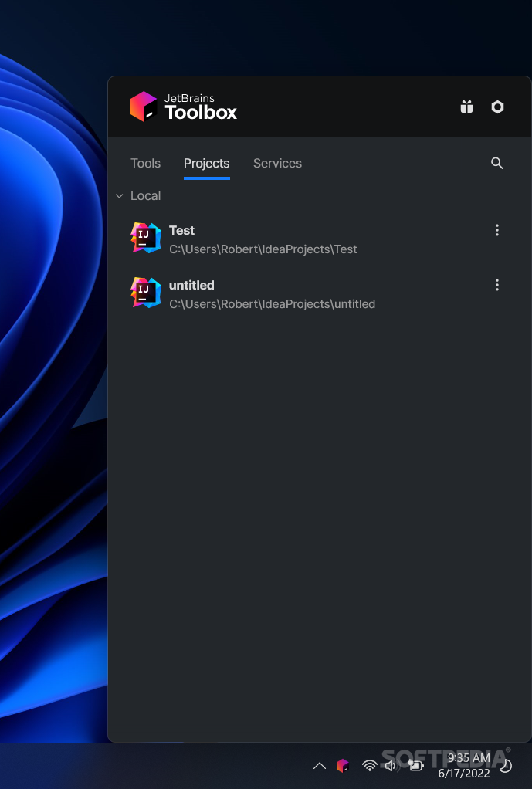Screen dimensions: 532x789
Task: Open Wi-Fi network settings in tray
Action: coord(369,765)
